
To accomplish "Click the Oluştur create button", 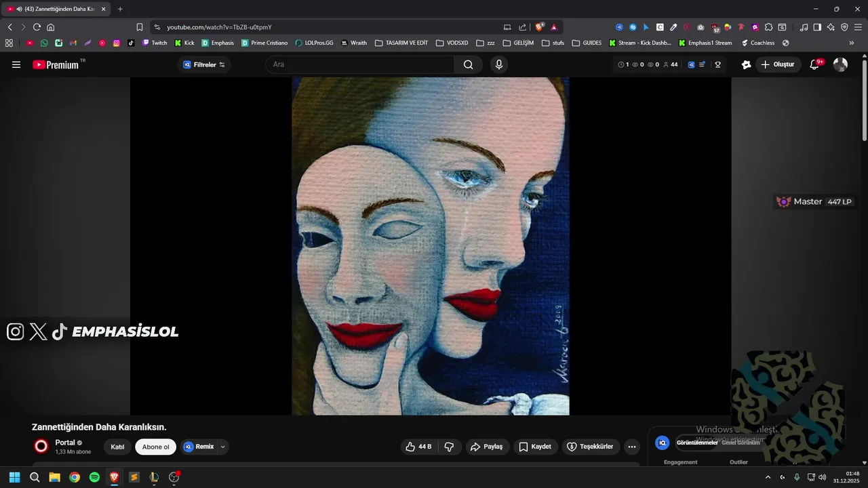I will 778,64.
